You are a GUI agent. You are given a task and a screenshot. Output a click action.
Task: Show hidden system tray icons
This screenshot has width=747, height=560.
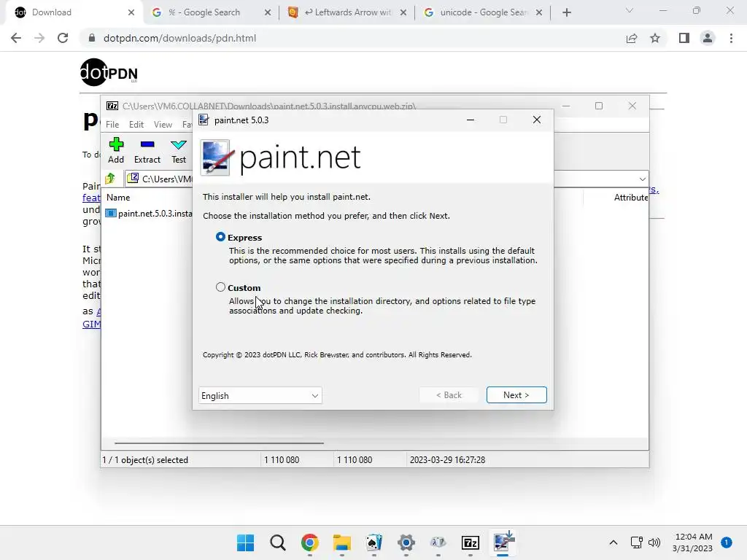614,542
